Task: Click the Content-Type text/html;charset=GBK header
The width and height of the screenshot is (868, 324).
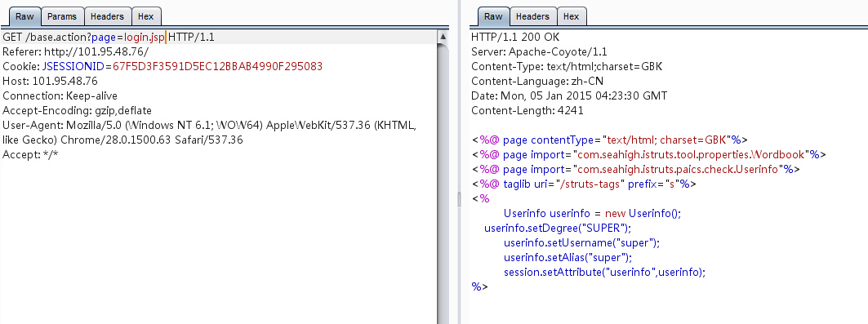Action: click(x=567, y=66)
